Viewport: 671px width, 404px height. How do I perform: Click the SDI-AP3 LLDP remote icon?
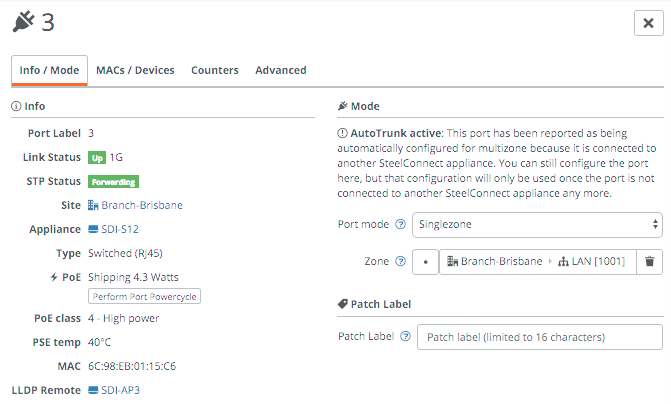[94, 390]
